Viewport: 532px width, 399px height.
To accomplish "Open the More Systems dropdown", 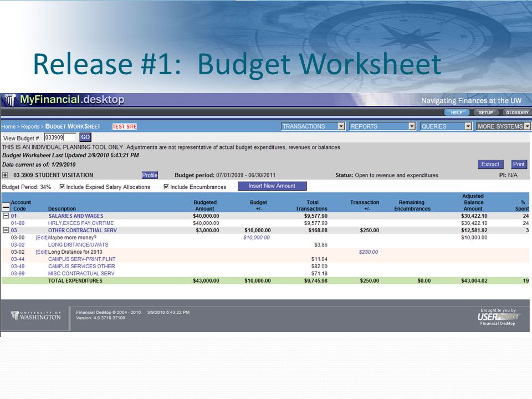I will (x=503, y=126).
